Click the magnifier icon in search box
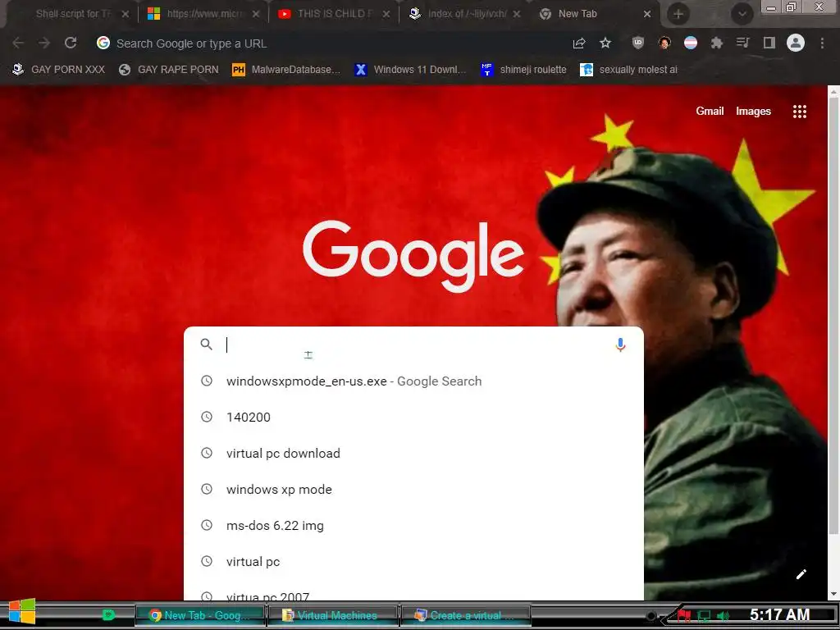 coord(206,345)
